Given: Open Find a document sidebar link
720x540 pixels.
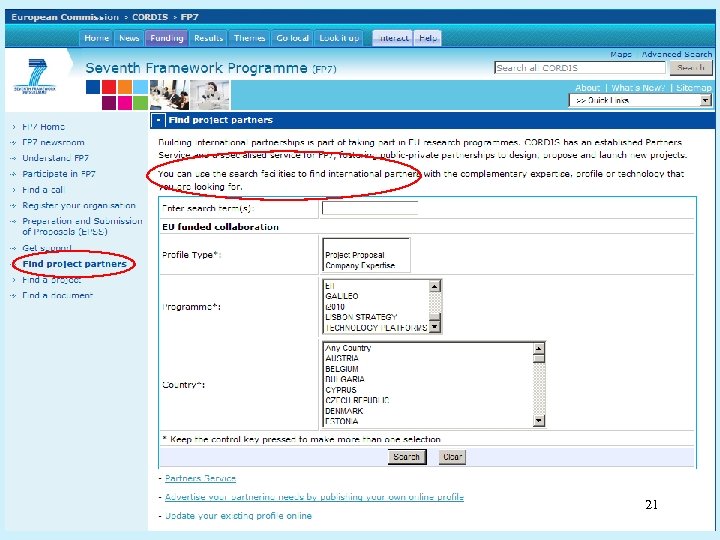Looking at the screenshot, I should [57, 295].
